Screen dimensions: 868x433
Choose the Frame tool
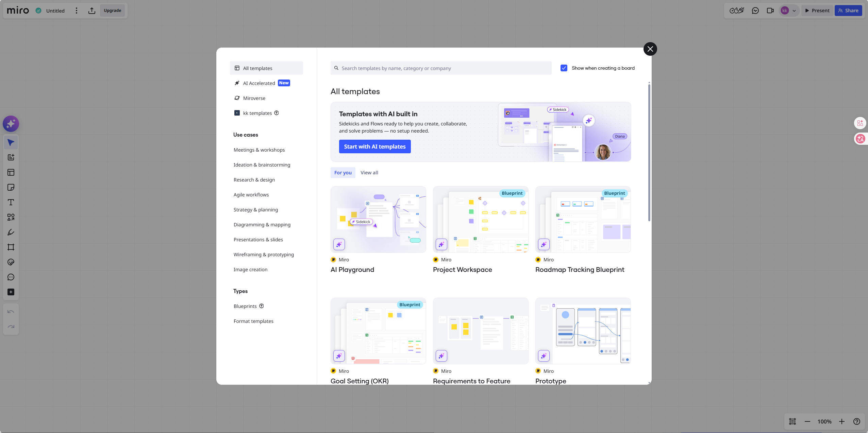[11, 247]
